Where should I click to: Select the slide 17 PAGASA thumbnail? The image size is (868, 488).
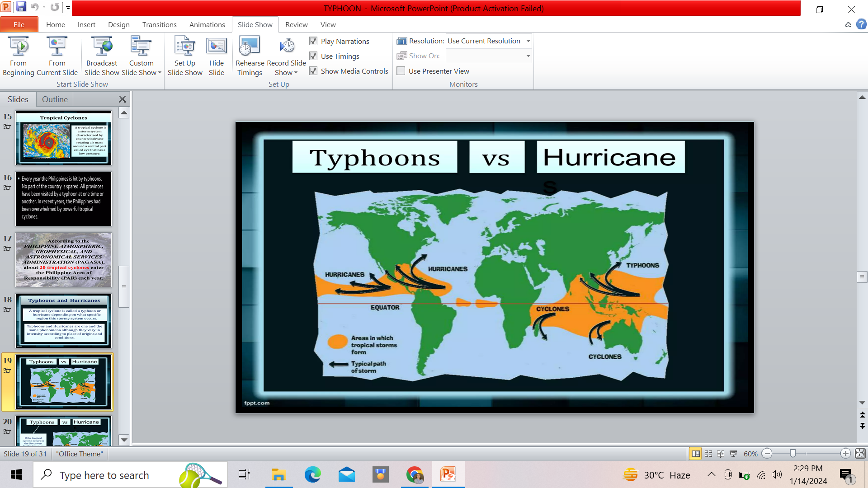64,260
